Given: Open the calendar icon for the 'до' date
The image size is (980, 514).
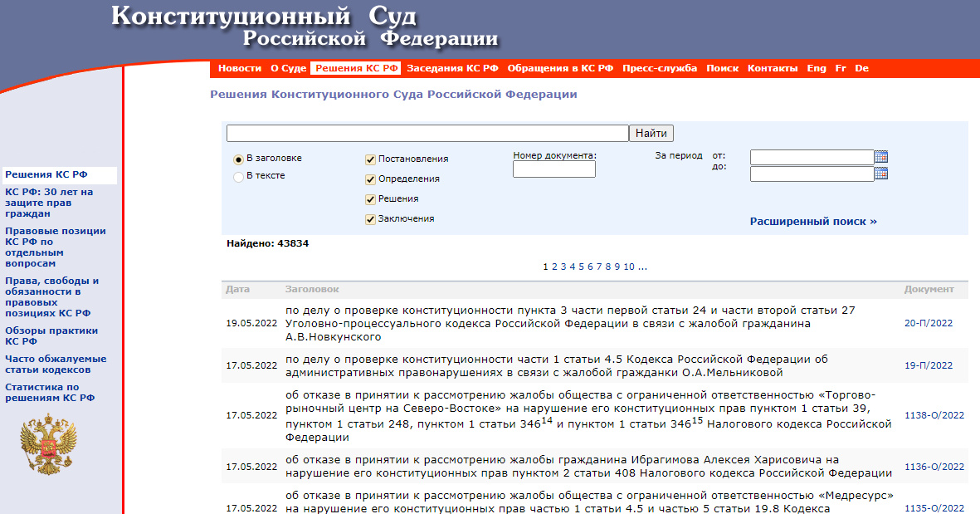Looking at the screenshot, I should tap(881, 174).
